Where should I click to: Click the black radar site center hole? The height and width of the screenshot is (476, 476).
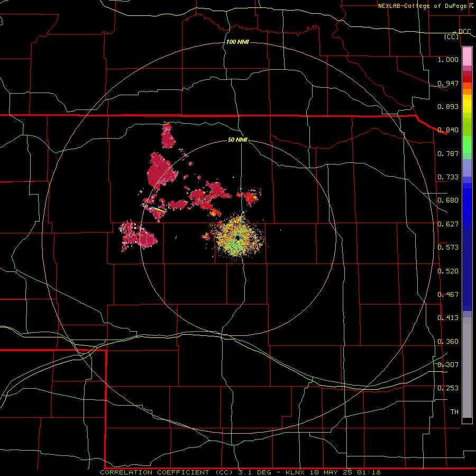[x=237, y=238]
